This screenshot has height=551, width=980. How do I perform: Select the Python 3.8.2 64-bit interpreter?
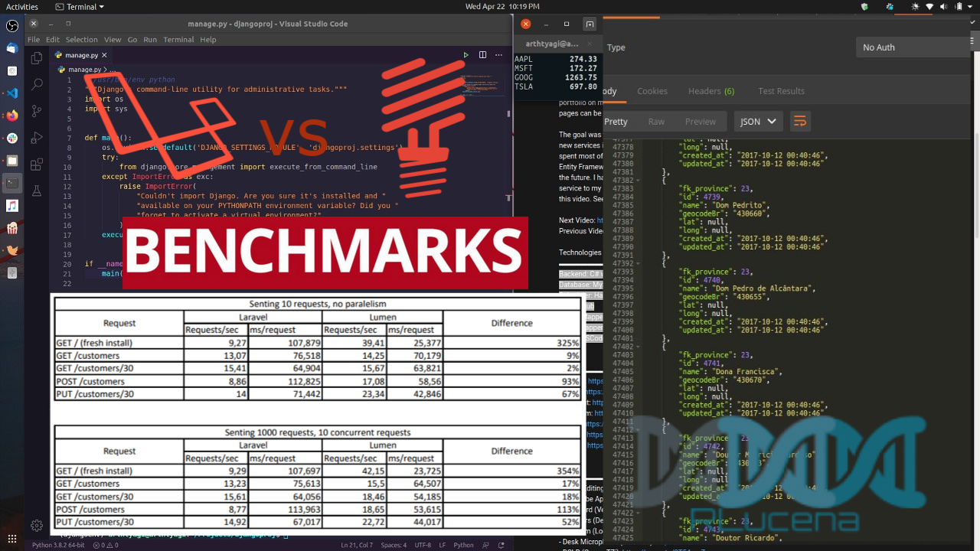pyautogui.click(x=60, y=545)
